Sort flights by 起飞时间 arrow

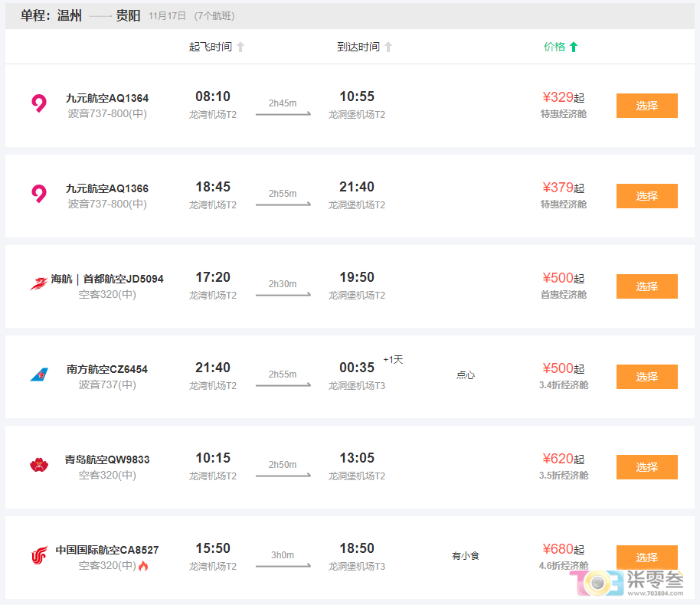(240, 47)
